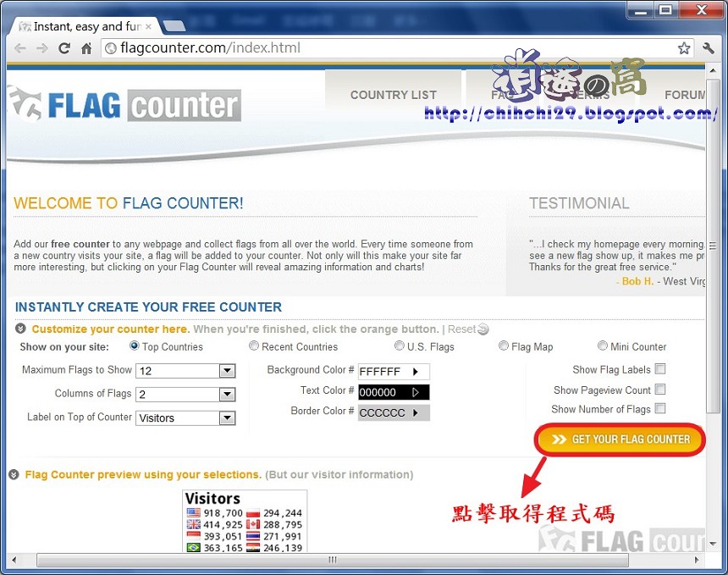Enable Show Flag Labels

(x=660, y=368)
